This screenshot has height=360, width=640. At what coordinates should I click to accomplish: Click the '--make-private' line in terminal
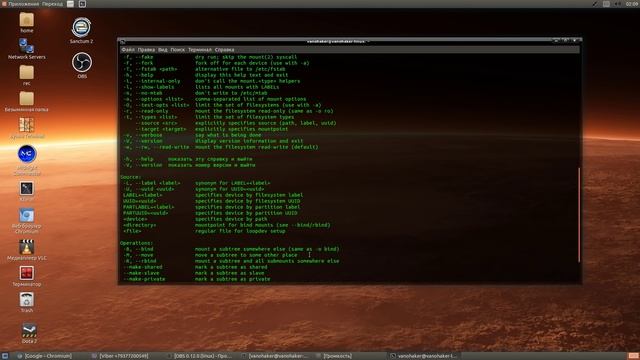coord(197,279)
